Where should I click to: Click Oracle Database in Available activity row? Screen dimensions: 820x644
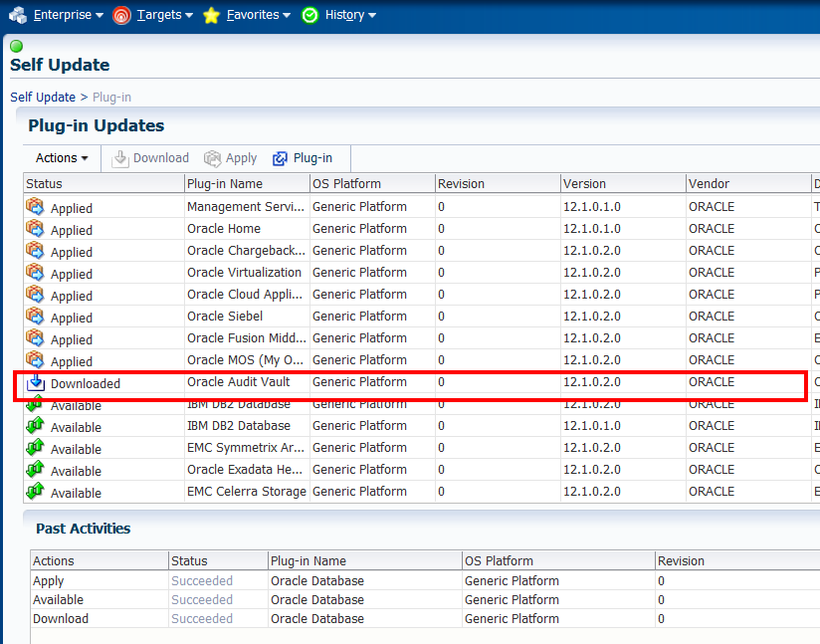(317, 600)
